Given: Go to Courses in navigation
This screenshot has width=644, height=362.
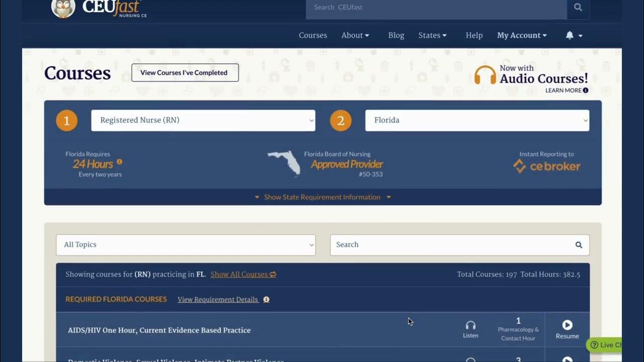Looking at the screenshot, I should [x=313, y=35].
